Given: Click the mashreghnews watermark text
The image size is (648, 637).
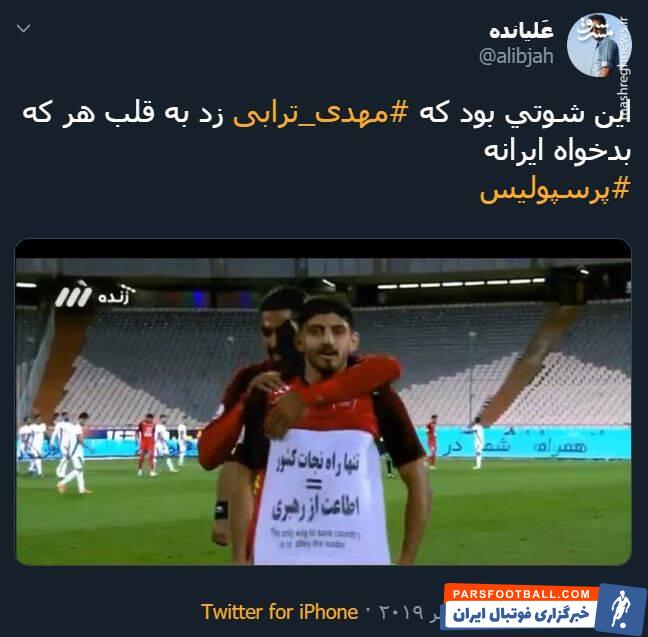Looking at the screenshot, I should (624, 68).
